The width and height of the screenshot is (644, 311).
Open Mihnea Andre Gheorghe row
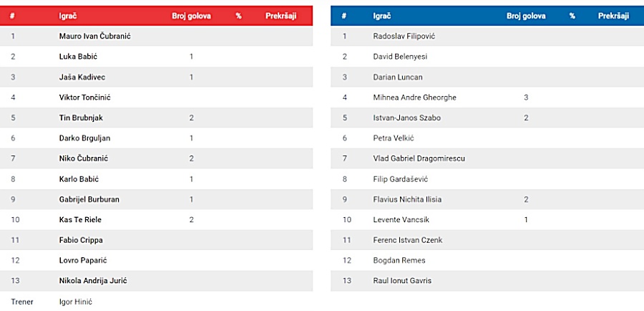(x=487, y=97)
